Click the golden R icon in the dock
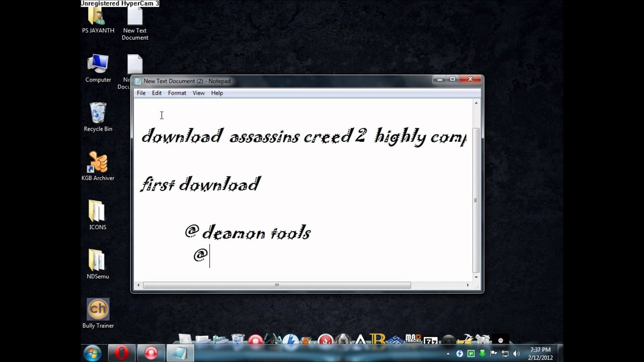Screen dimensions: 644x362 [377, 339]
